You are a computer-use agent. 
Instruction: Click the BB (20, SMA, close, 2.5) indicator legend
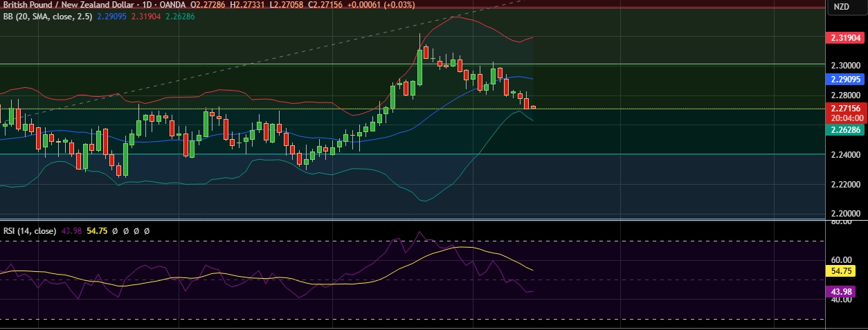[49, 16]
